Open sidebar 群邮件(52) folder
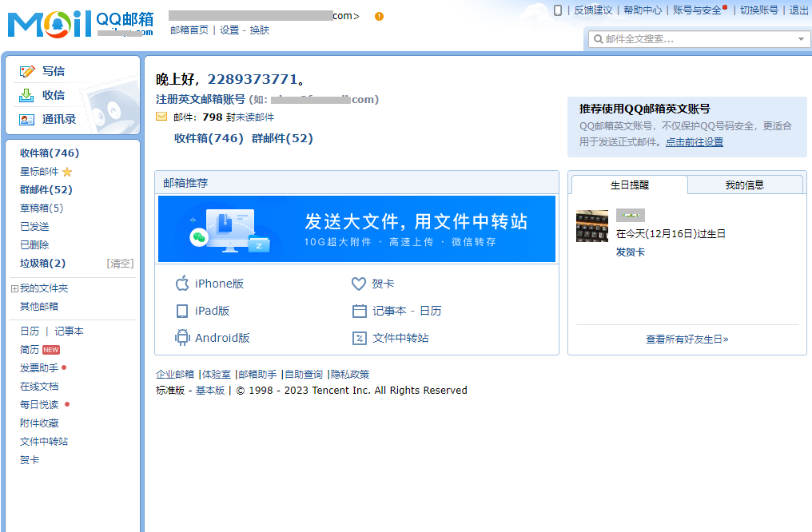The height and width of the screenshot is (532, 812). click(46, 190)
